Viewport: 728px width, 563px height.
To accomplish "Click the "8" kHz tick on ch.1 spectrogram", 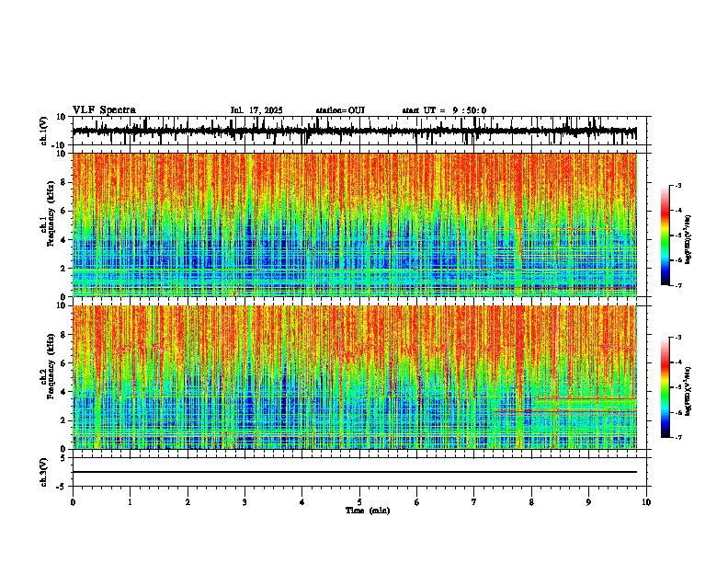I will (x=64, y=182).
